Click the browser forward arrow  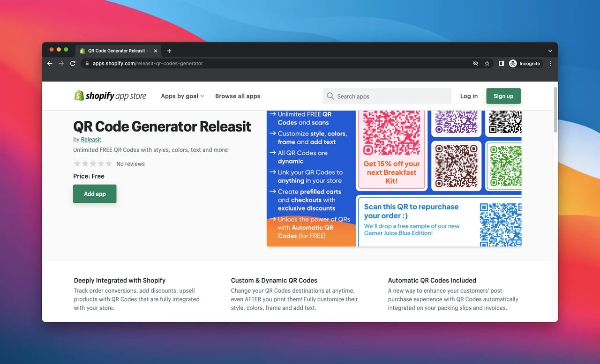pyautogui.click(x=61, y=63)
